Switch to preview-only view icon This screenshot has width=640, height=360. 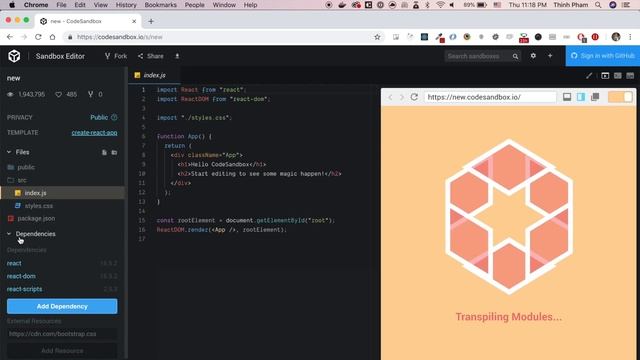(605, 76)
